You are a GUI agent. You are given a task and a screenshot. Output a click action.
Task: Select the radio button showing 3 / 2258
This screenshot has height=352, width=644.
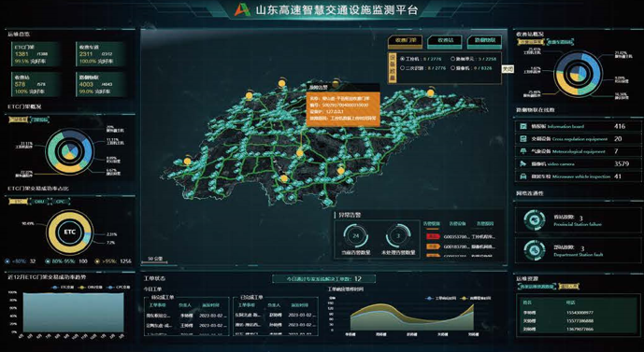[x=452, y=59]
